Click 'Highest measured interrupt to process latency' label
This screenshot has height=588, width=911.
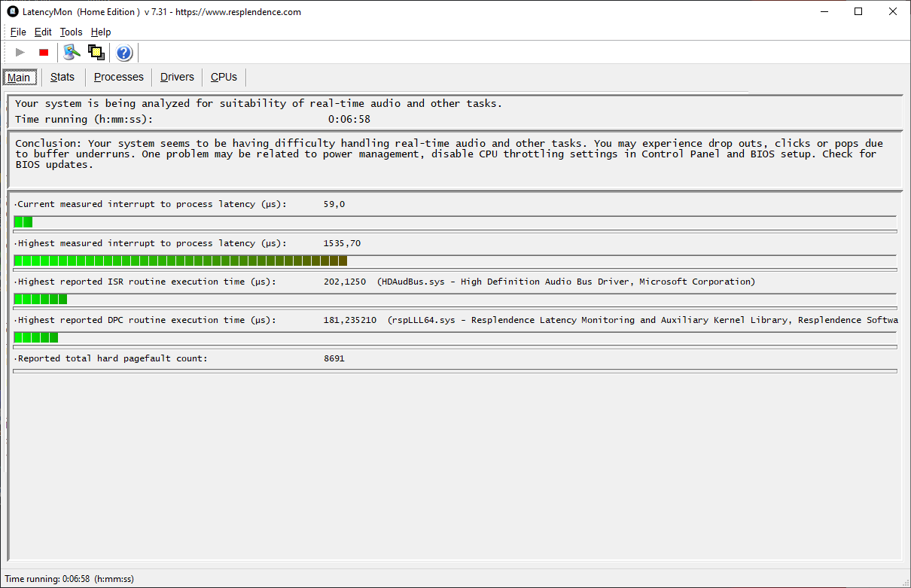coord(151,243)
